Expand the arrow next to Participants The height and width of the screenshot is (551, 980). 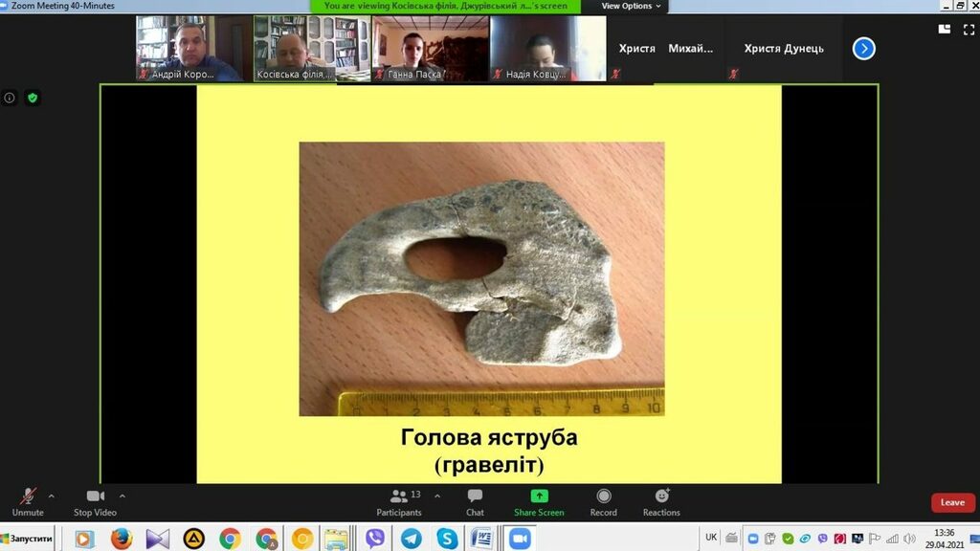(437, 496)
